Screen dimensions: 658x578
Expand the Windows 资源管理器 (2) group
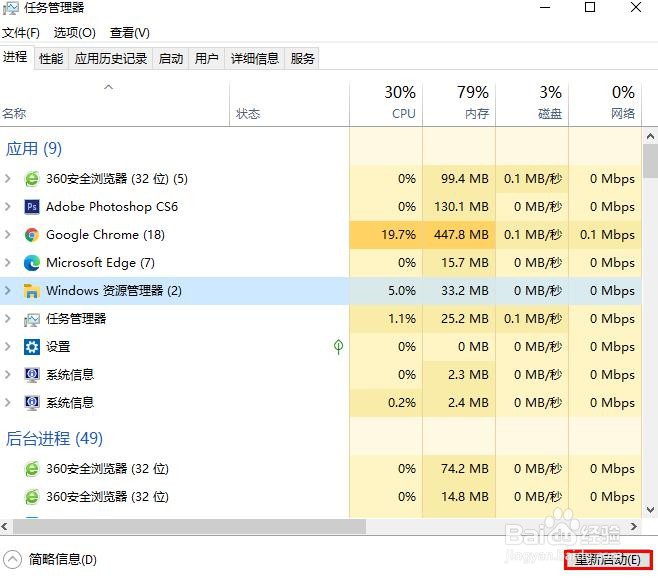pyautogui.click(x=8, y=291)
